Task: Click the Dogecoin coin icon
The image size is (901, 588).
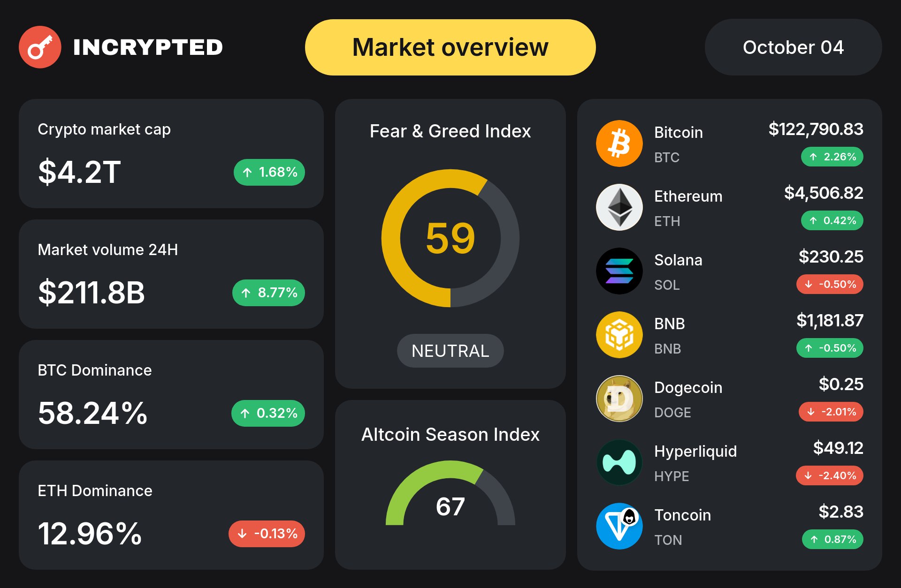Action: coord(619,399)
